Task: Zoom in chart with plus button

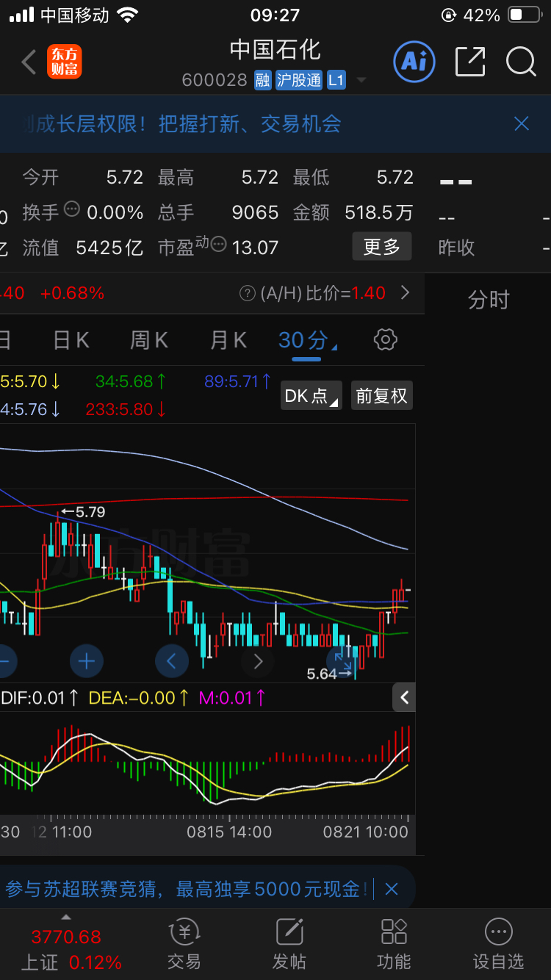Action: click(87, 661)
